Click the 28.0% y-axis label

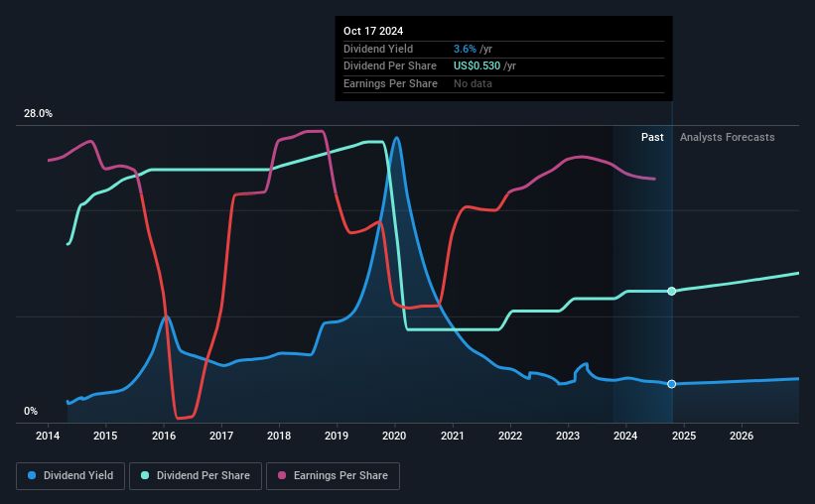38,114
